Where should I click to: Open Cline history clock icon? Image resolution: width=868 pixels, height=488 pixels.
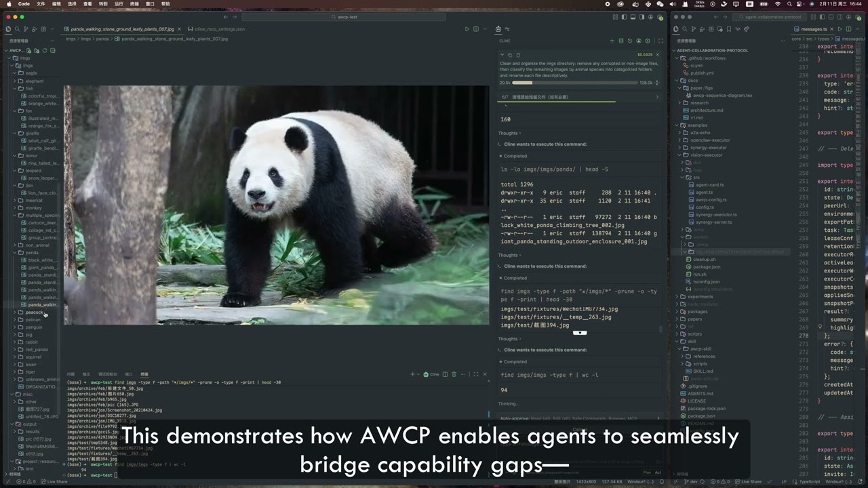click(630, 41)
